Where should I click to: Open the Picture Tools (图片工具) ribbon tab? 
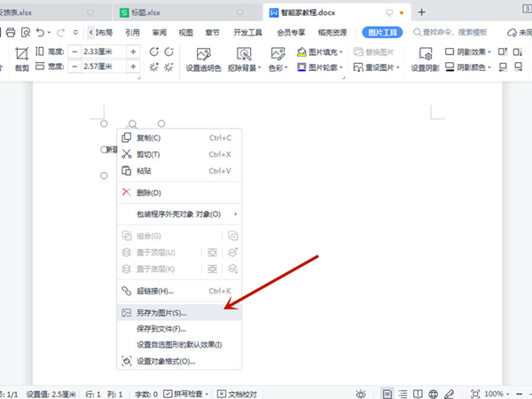coord(382,32)
